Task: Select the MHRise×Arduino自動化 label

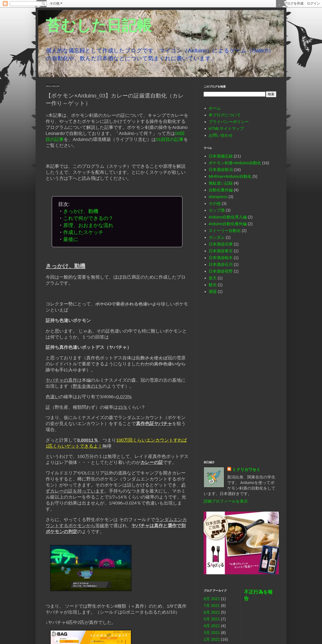Action: pyautogui.click(x=230, y=177)
